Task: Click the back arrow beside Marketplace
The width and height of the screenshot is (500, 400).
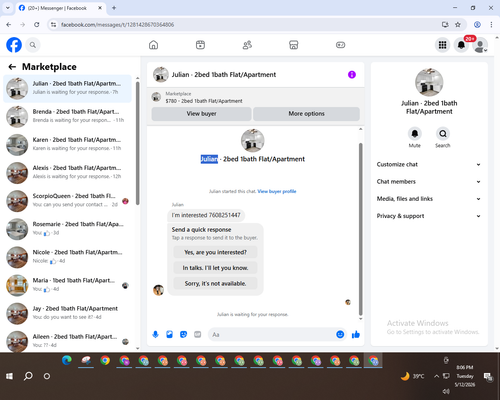Action: coord(12,67)
